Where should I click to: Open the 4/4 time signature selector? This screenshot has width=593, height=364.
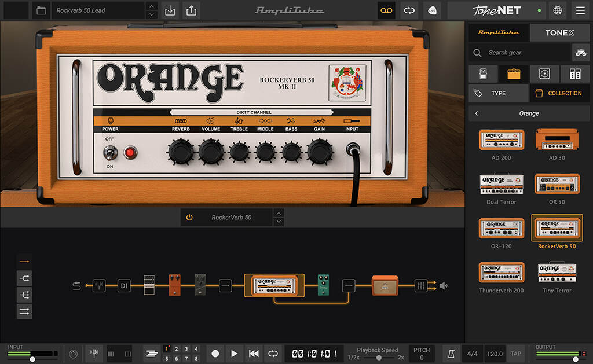click(x=471, y=353)
